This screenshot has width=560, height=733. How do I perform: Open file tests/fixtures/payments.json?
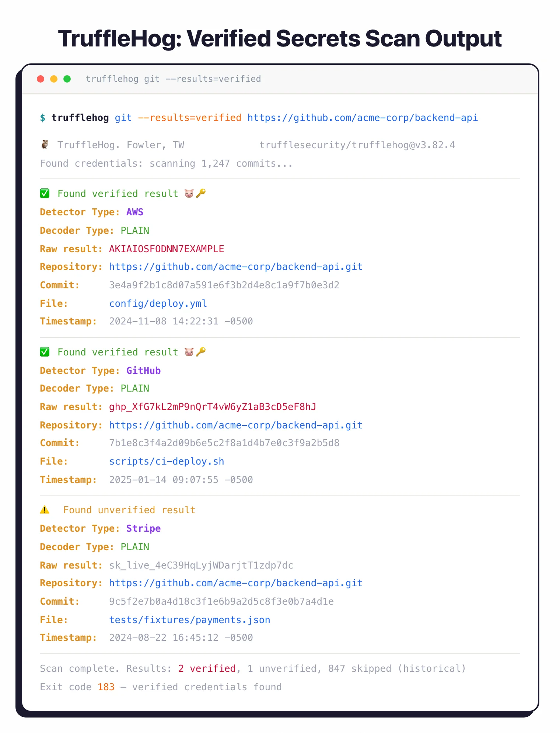[190, 620]
